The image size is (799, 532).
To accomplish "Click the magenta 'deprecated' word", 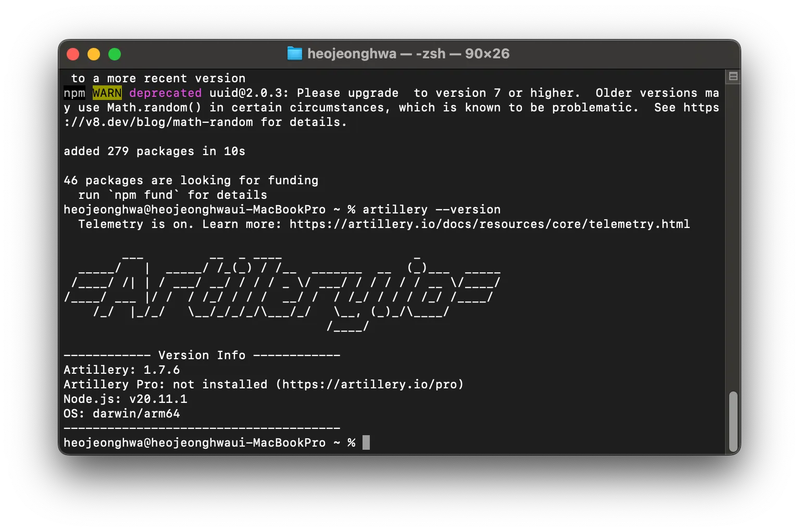I will tap(165, 93).
